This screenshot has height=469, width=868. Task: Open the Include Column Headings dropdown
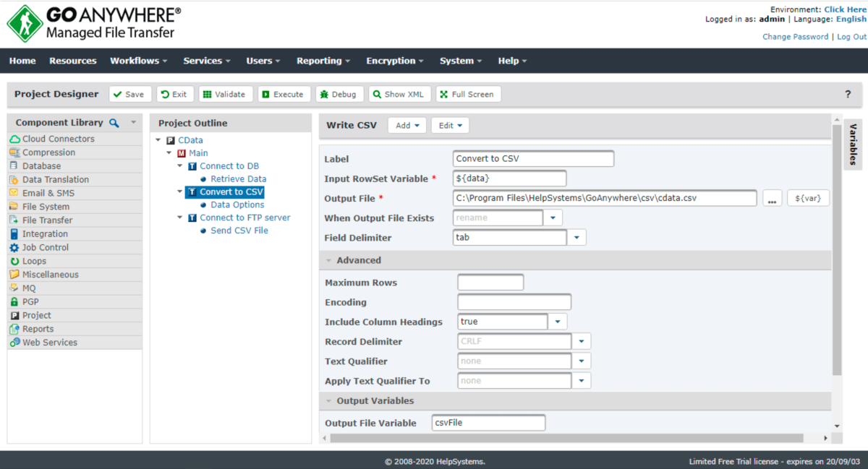click(558, 322)
